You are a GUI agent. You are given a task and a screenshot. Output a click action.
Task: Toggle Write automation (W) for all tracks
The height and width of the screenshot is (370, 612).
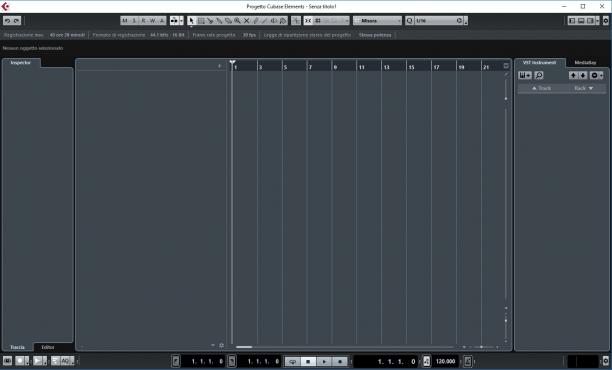coord(153,21)
